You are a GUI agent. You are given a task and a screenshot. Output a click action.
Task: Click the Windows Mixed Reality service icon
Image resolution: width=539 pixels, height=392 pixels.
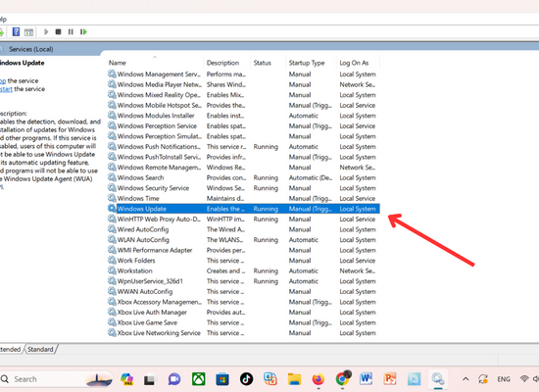[x=112, y=94]
